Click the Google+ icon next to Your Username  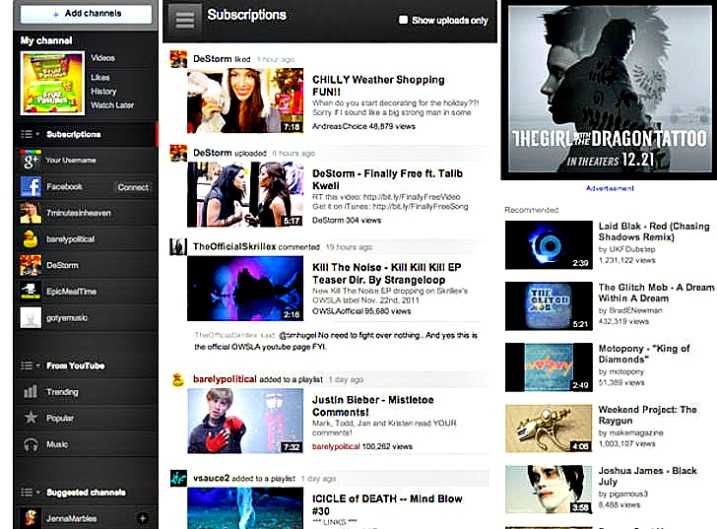click(31, 160)
